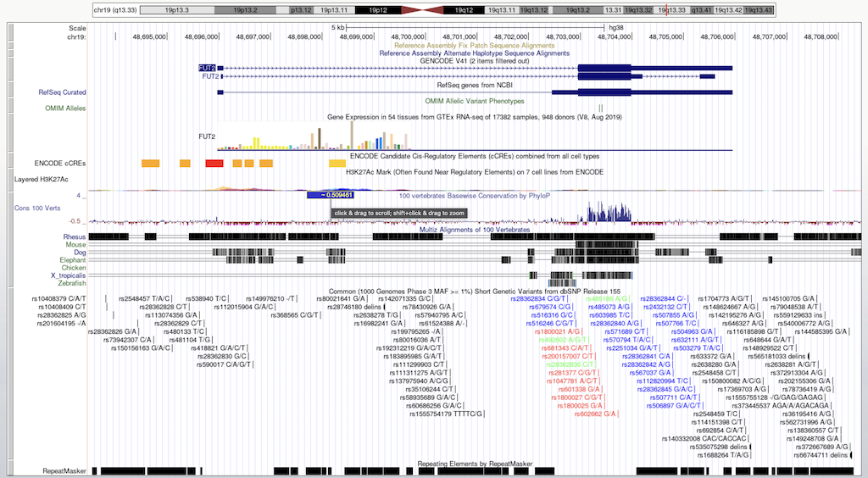Click the yellow ENCODE cCRE block

337,162
